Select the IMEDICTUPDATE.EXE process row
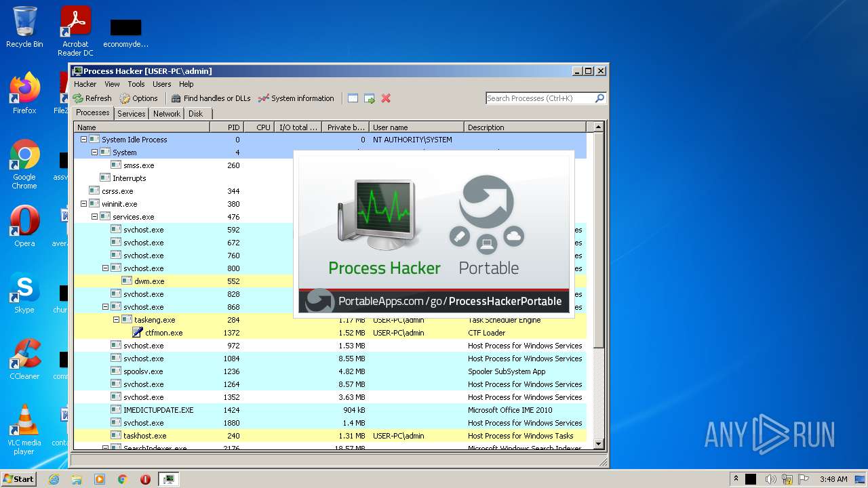868x488 pixels. pyautogui.click(x=330, y=410)
